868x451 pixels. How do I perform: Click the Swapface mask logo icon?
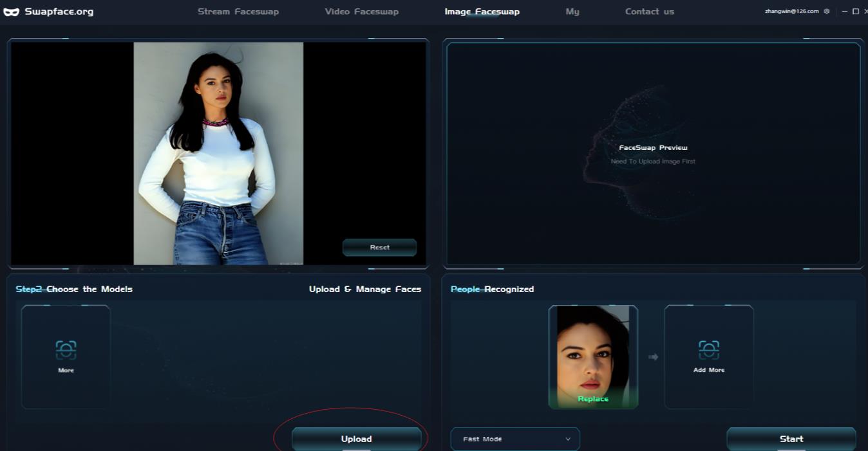point(11,12)
